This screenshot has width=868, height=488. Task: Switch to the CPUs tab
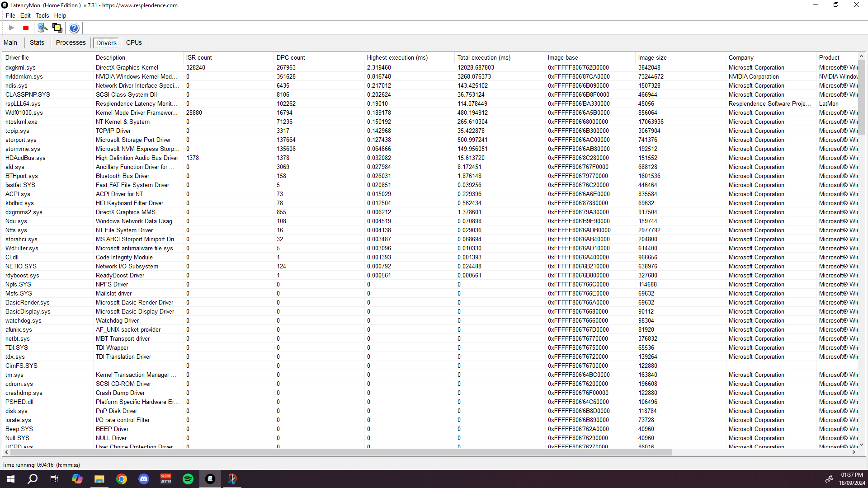coord(134,42)
